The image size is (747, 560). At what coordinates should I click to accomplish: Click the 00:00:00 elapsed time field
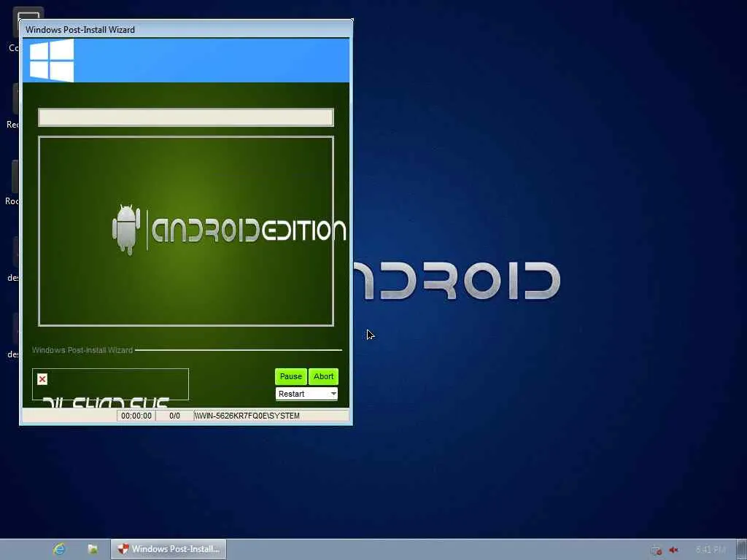tap(136, 416)
